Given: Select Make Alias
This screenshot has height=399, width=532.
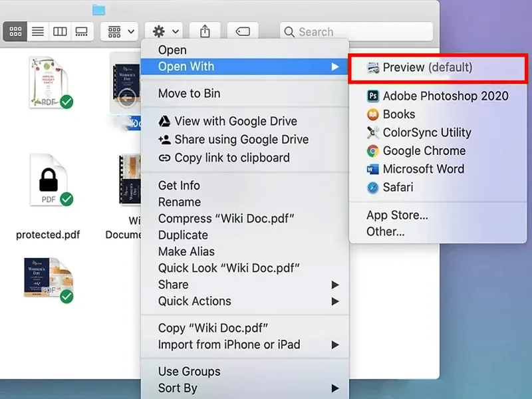Looking at the screenshot, I should click(245, 252).
